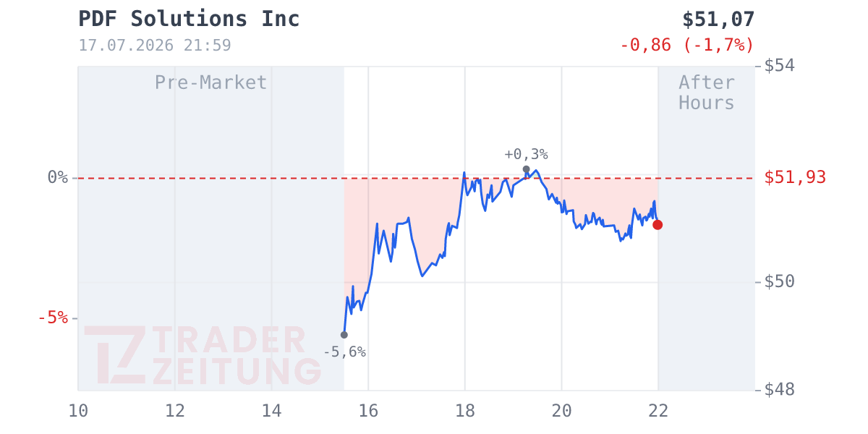Click the -0,86 (-1,7%) change value
The height and width of the screenshot is (434, 868).
687,45
